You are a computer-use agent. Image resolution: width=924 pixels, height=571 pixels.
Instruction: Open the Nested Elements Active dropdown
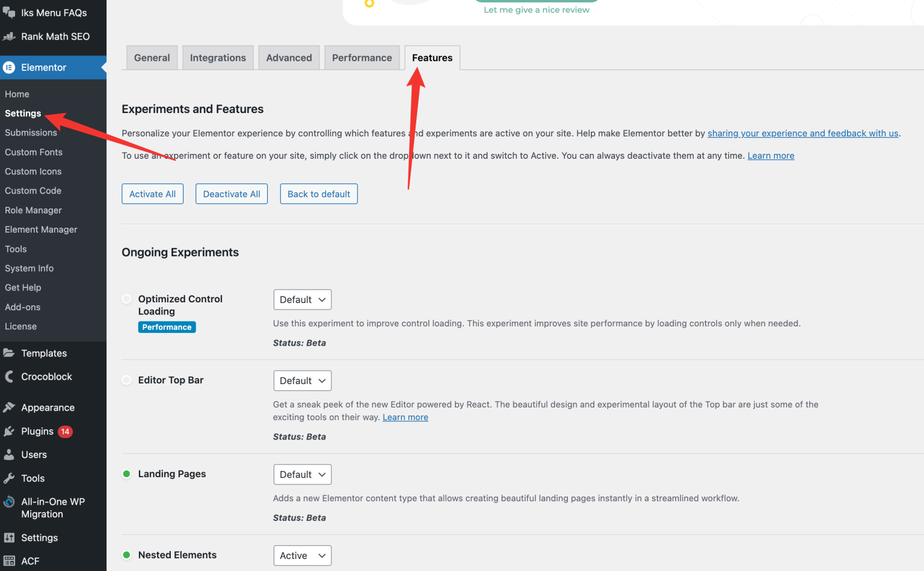[x=302, y=555]
